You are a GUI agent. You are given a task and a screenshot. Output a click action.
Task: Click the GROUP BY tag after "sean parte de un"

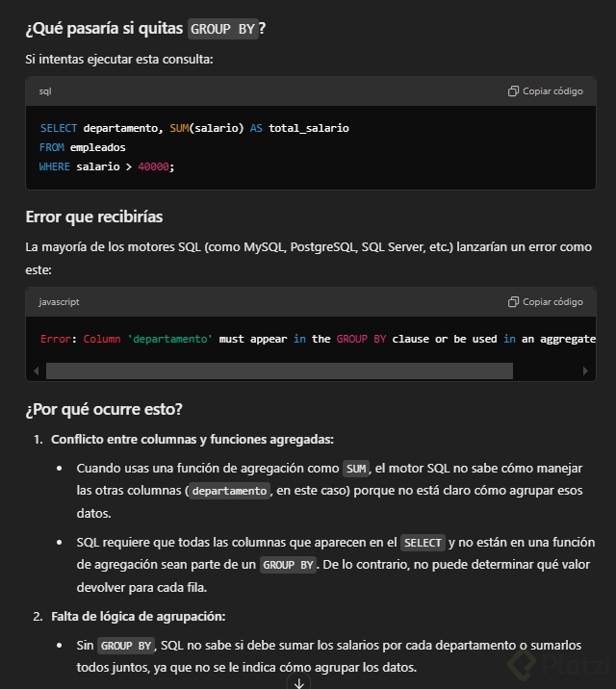pos(289,565)
